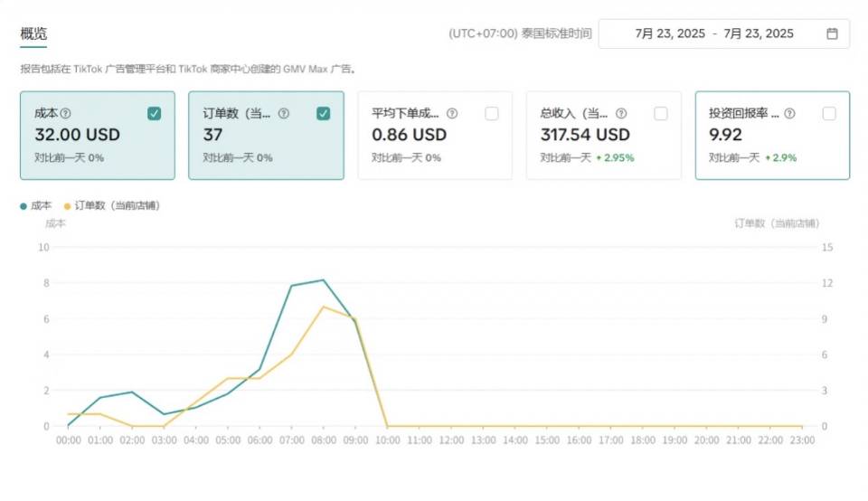Click the help icon next to 投资回报率

pyautogui.click(x=789, y=113)
